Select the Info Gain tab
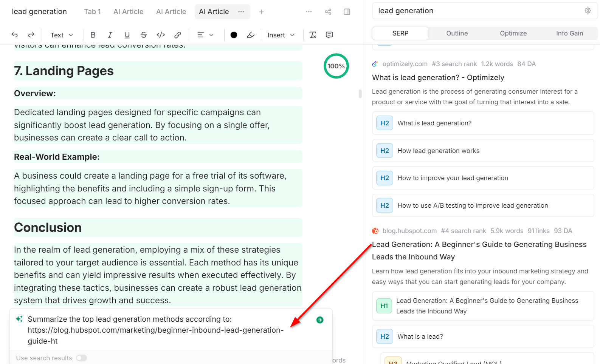 tap(569, 33)
